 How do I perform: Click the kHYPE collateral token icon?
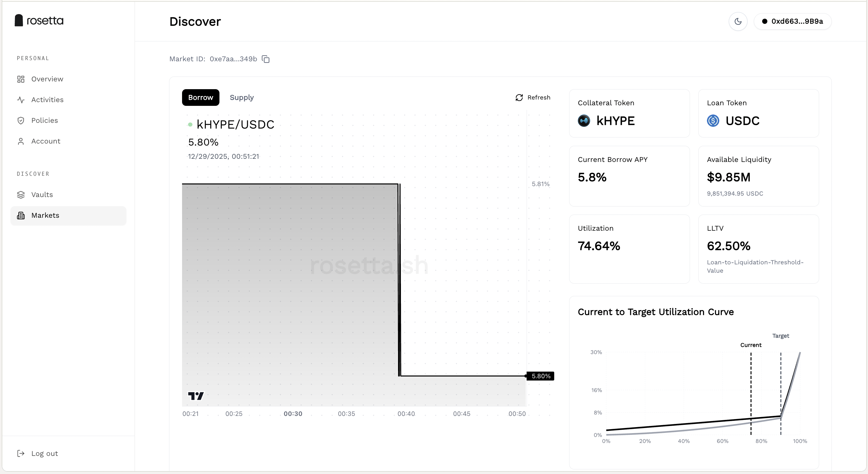point(584,121)
